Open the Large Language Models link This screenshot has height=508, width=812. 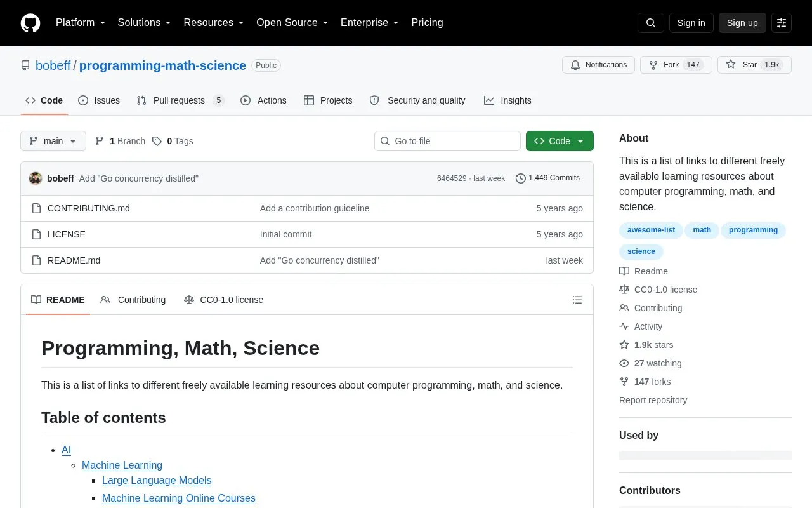tap(157, 480)
